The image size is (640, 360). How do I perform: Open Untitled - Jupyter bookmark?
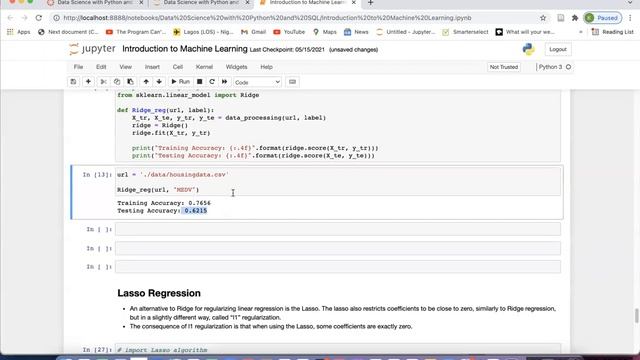click(406, 32)
